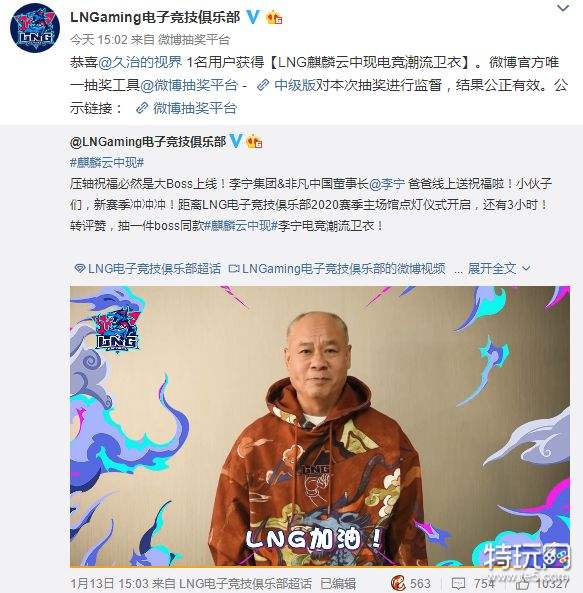Open the @李宁 mention in the repost
The width and height of the screenshot is (583, 593).
click(386, 184)
